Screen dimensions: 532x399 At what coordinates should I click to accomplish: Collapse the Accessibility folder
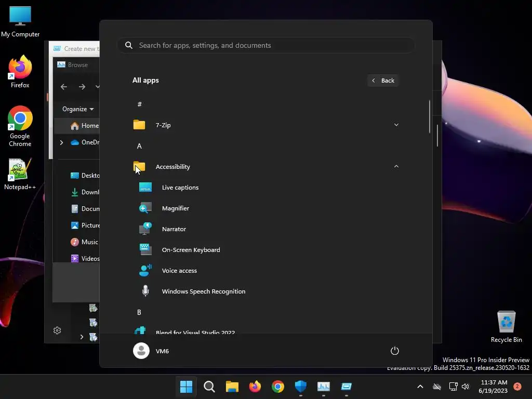396,167
